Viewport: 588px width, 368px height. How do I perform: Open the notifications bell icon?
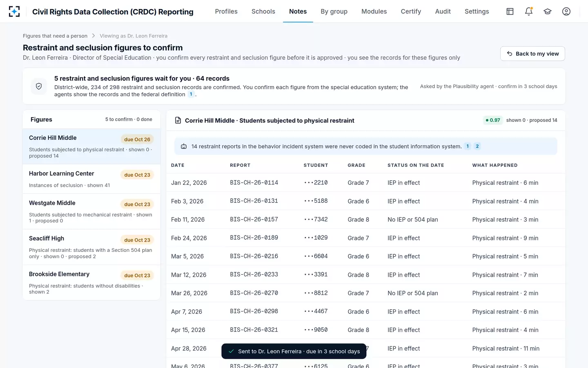[529, 11]
